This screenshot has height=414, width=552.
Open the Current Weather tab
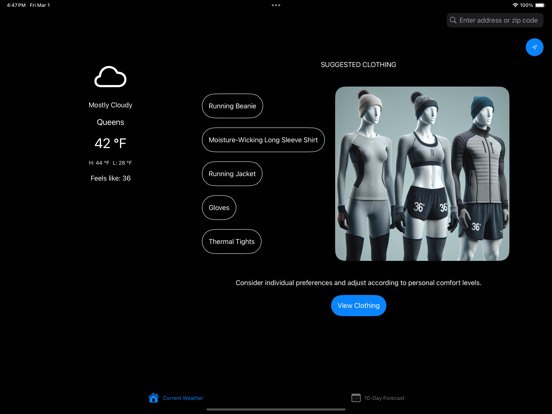(176, 398)
